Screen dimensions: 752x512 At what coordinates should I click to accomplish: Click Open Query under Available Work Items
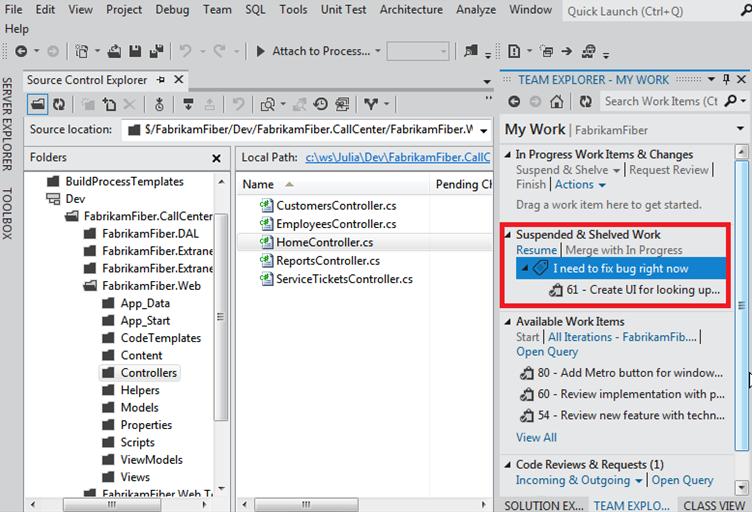tap(547, 352)
